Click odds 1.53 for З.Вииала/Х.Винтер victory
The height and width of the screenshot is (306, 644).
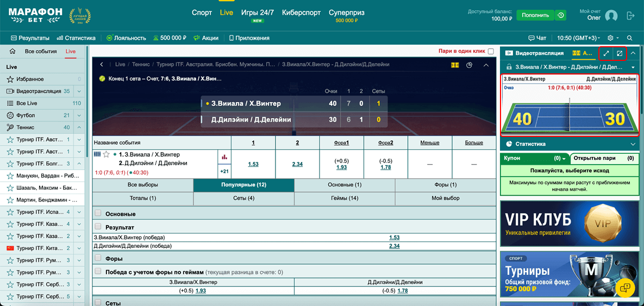pos(394,238)
